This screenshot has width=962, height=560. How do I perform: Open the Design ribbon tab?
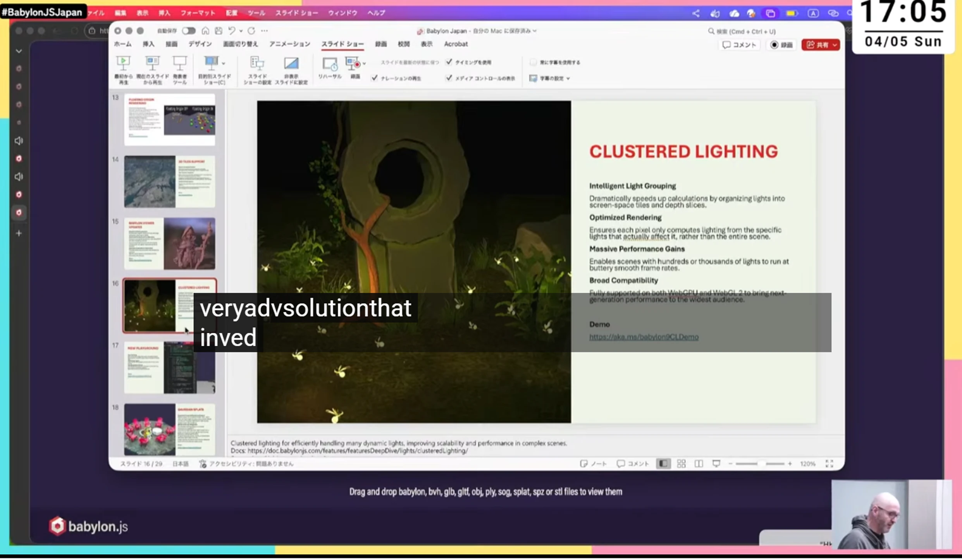coord(200,44)
